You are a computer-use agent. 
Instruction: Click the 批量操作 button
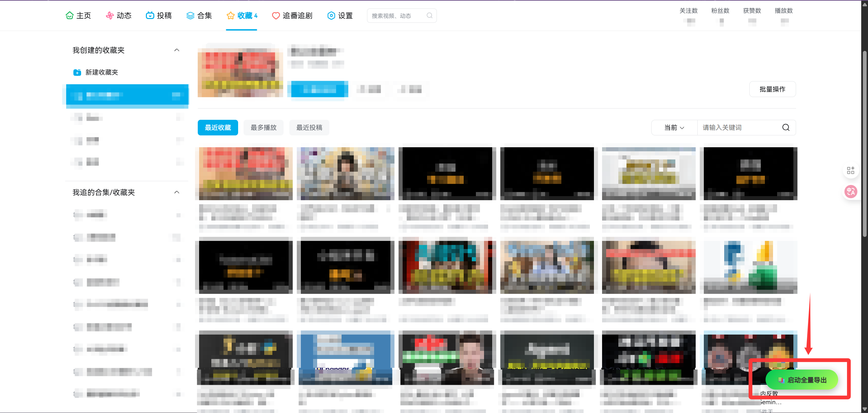click(772, 89)
